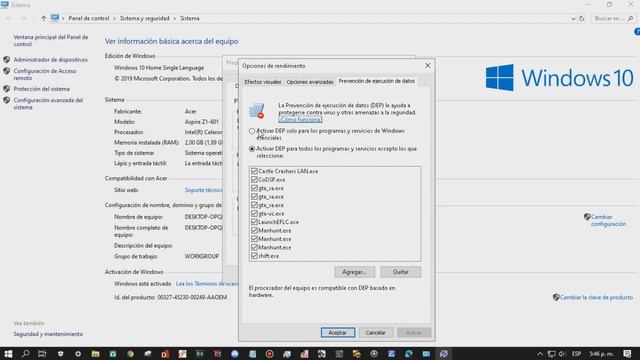Open taskbar search magnifier

25,353
